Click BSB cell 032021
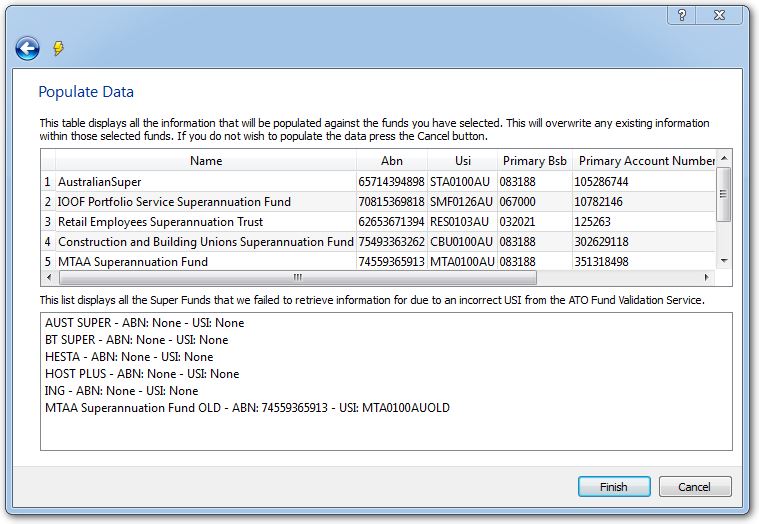759x524 pixels. coord(534,222)
